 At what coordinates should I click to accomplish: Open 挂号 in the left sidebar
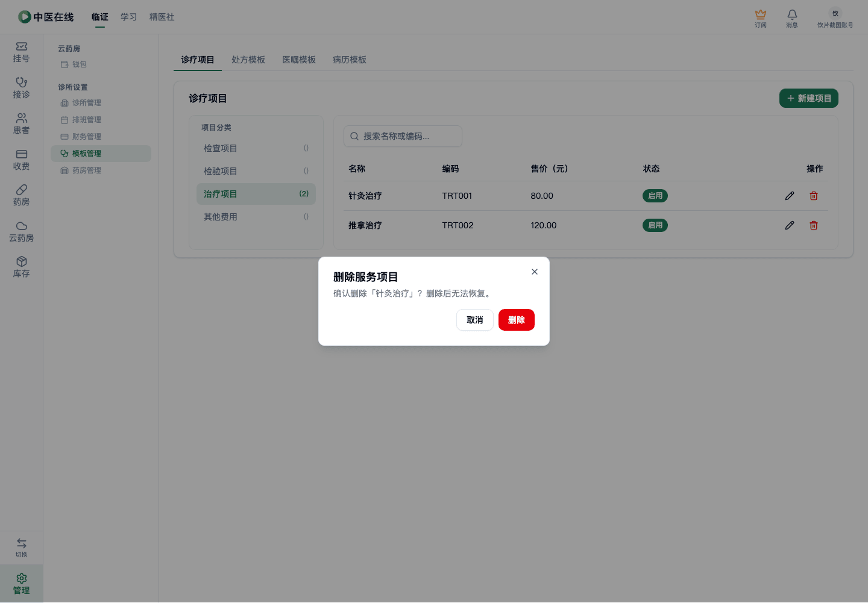coord(22,52)
